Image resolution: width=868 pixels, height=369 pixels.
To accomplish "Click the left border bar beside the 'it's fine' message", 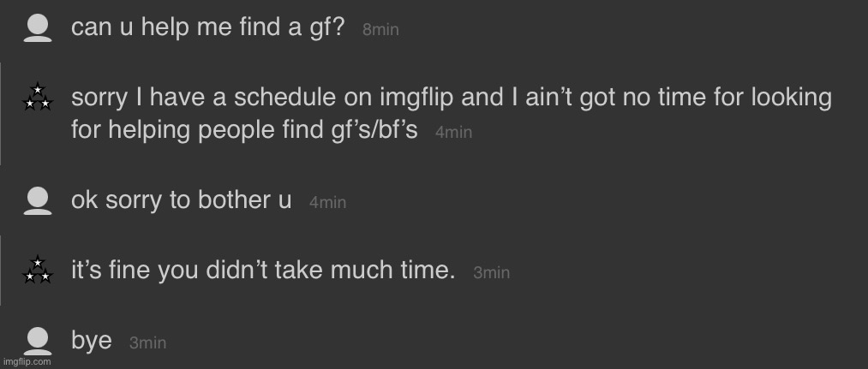I will coord(1,270).
